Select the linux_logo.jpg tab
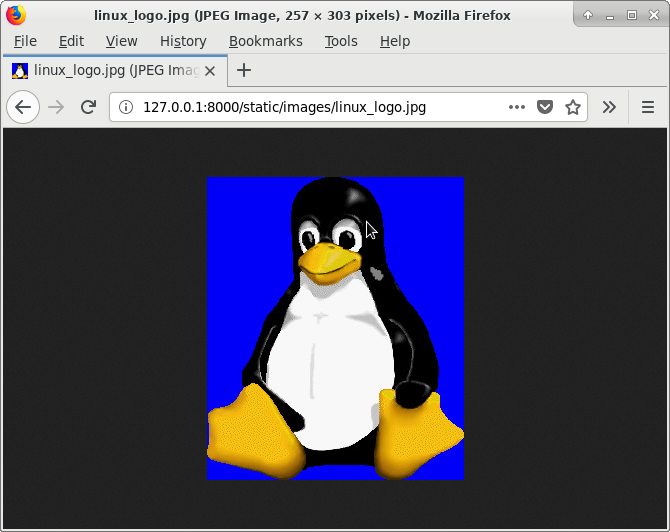The width and height of the screenshot is (670, 532). coord(115,71)
